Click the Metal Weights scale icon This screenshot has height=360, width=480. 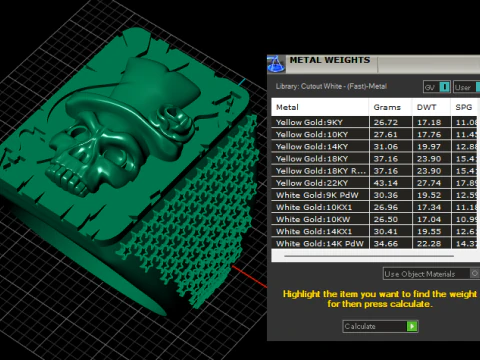276,64
